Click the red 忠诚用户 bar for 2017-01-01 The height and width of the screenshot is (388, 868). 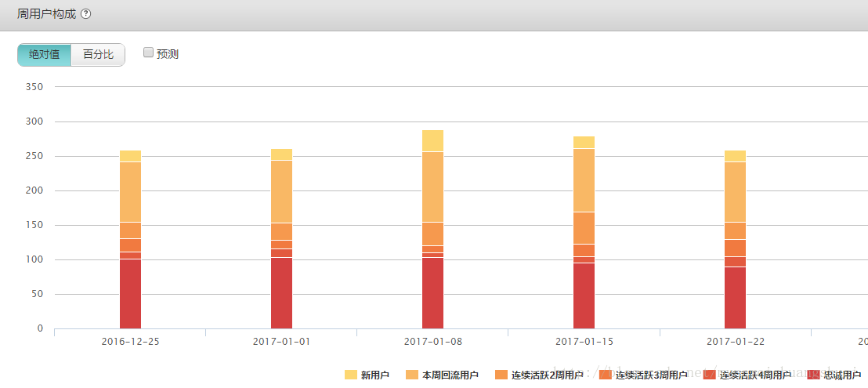click(x=282, y=293)
